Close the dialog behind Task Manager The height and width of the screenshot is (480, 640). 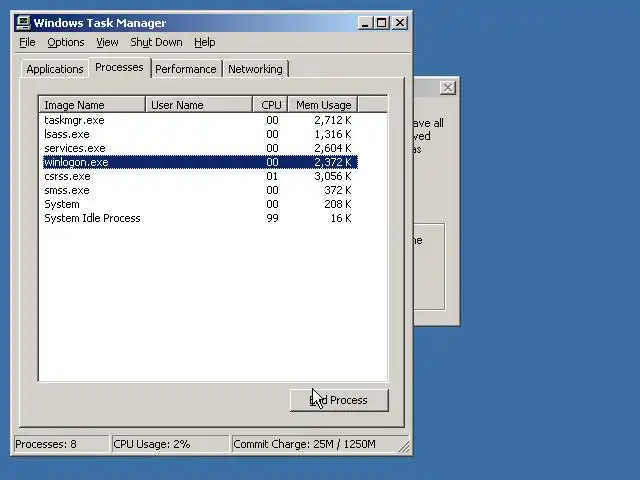[448, 87]
